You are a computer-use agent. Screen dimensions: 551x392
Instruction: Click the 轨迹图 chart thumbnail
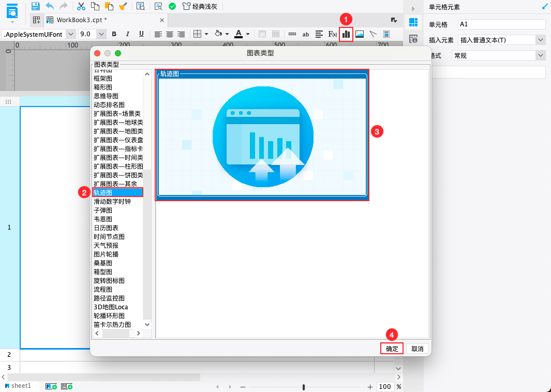262,135
